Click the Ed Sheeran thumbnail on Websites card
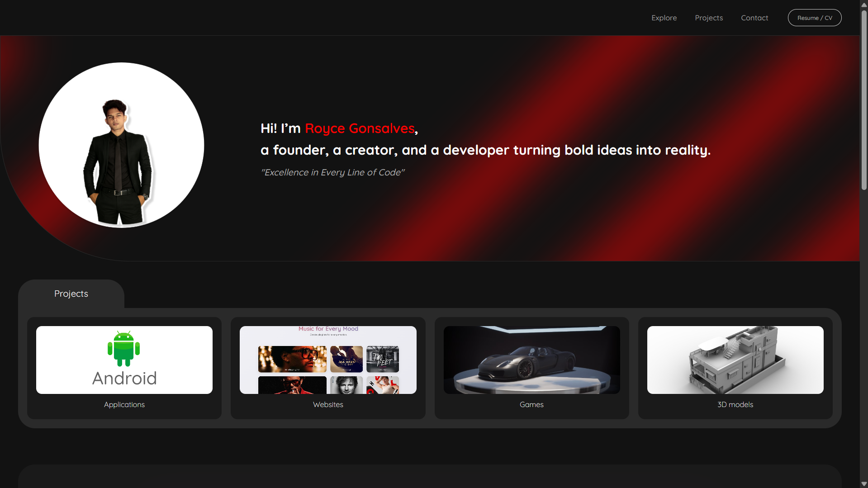This screenshot has height=488, width=868. point(346,385)
